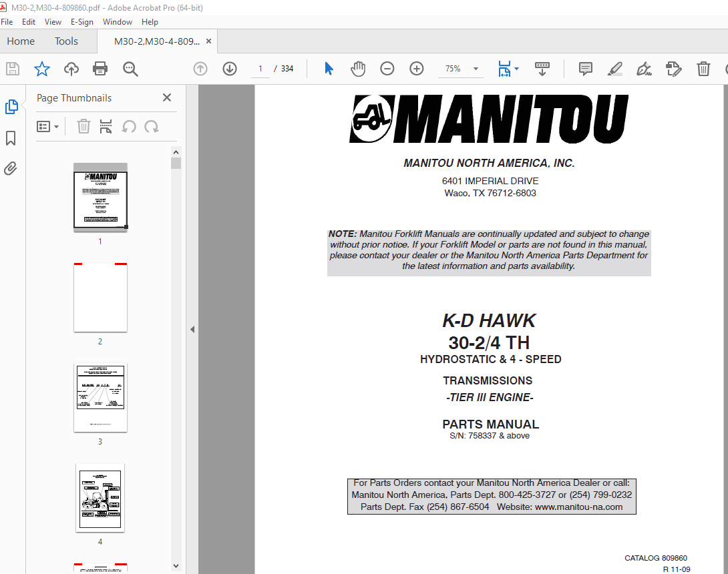The width and height of the screenshot is (728, 574).
Task: Open the File menu
Action: click(x=7, y=22)
